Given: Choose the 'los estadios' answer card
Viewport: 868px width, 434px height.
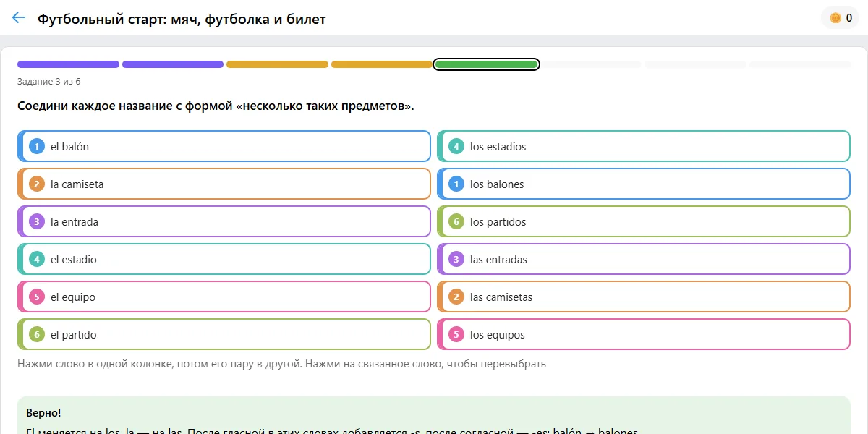Looking at the screenshot, I should click(644, 146).
